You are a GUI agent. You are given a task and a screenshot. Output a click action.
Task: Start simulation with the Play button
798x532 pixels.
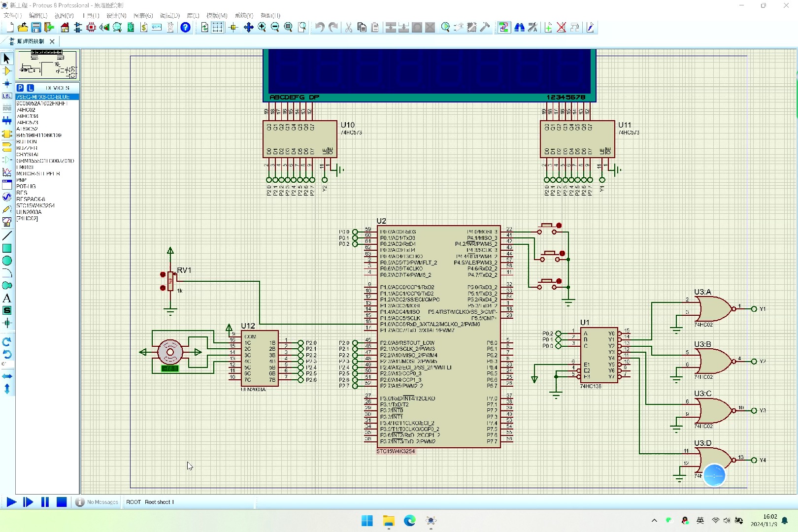11,502
